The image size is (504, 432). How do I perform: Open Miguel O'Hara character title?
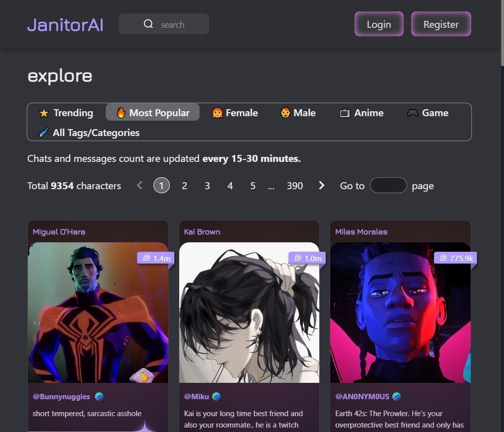pyautogui.click(x=59, y=232)
